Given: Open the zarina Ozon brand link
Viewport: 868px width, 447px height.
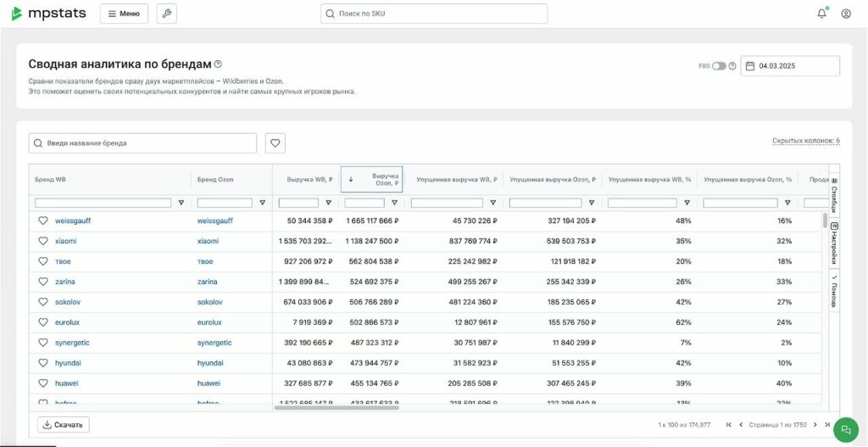Looking at the screenshot, I should click(x=207, y=282).
